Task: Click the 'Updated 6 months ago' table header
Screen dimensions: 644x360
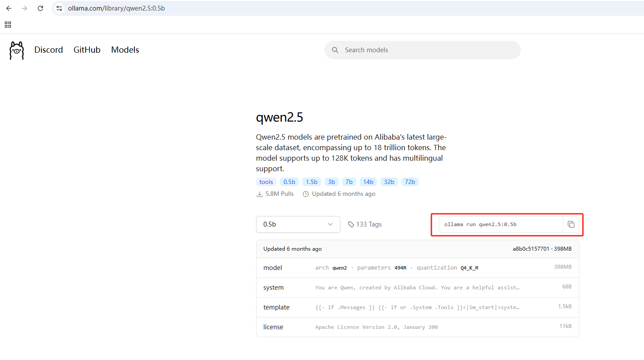Action: coord(293,249)
